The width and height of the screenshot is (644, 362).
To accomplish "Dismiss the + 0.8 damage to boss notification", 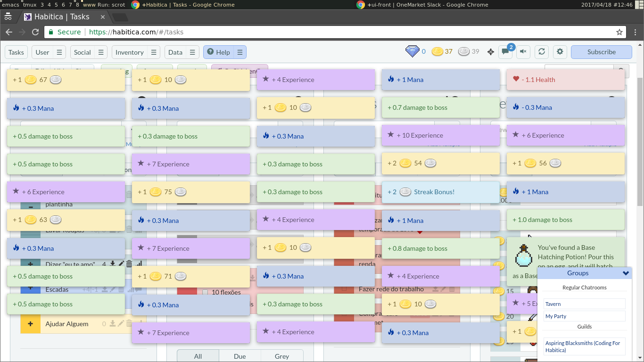I will coord(440,248).
